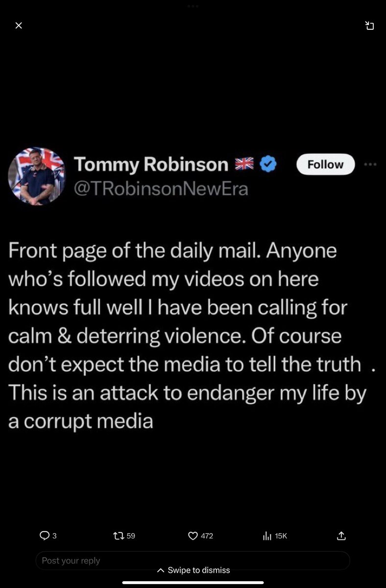Close the image viewer with the X
The width and height of the screenshot is (386, 588).
[19, 25]
